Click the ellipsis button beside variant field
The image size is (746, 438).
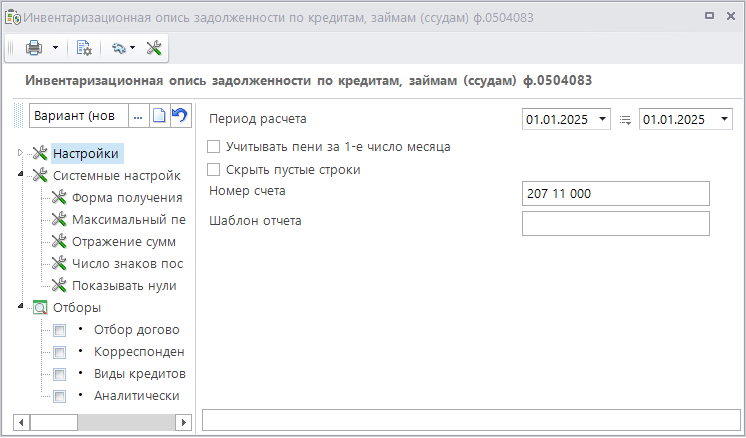[x=138, y=116]
